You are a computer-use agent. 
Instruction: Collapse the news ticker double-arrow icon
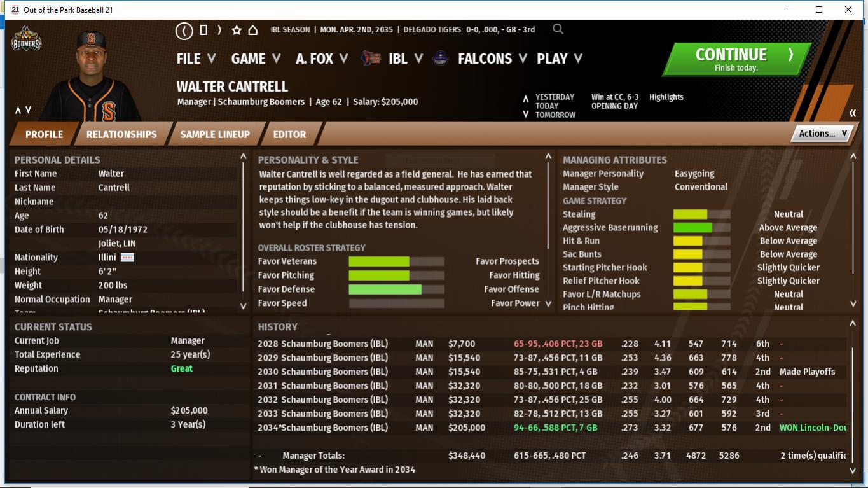[x=852, y=113]
